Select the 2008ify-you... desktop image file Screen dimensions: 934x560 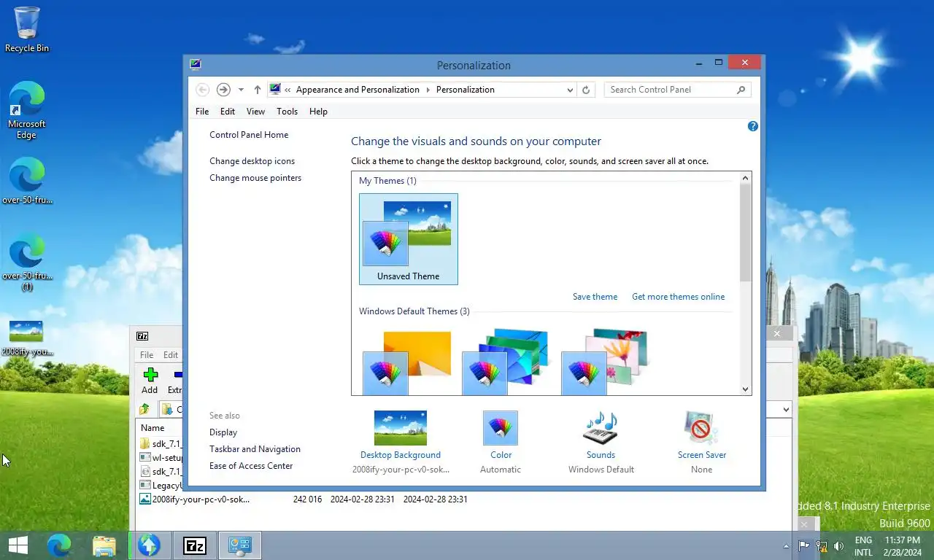[x=27, y=338]
